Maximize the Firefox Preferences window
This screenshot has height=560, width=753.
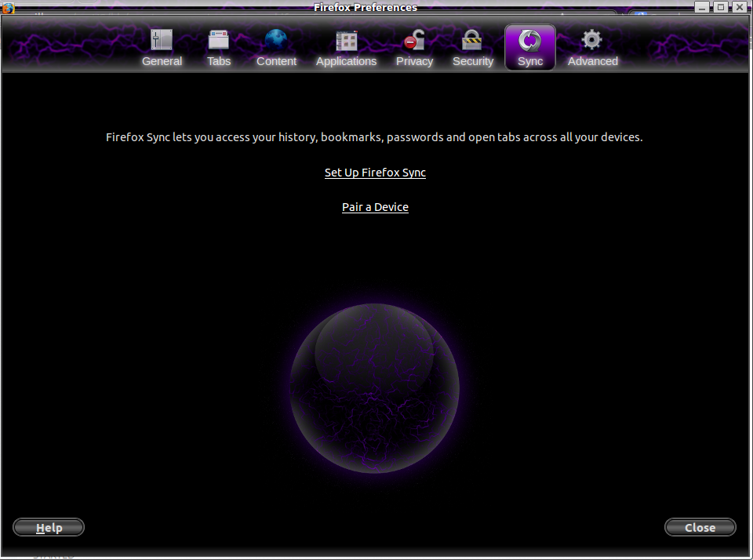(720, 7)
